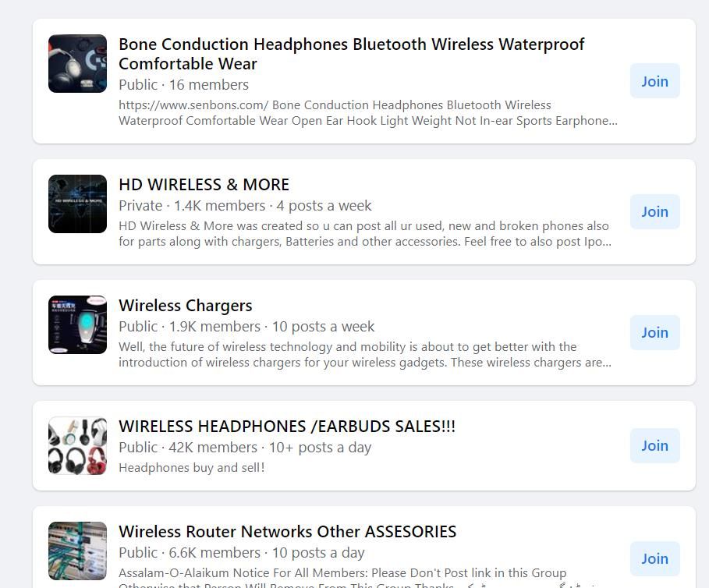This screenshot has width=709, height=588.
Task: Join the HD WIRELESS & MORE group
Action: click(654, 211)
